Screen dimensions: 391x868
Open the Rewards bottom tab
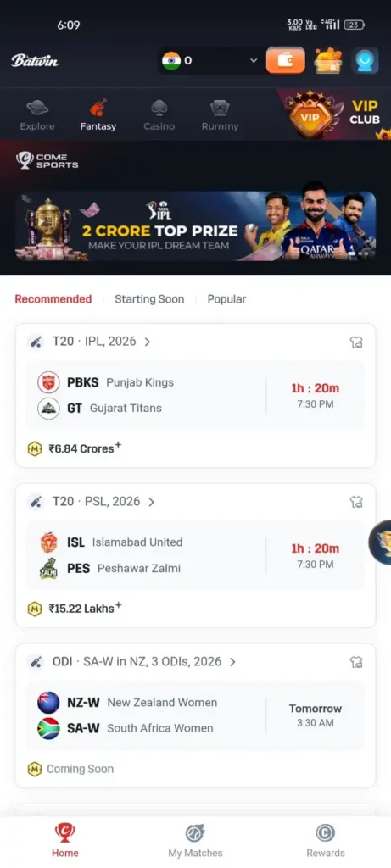point(326,840)
